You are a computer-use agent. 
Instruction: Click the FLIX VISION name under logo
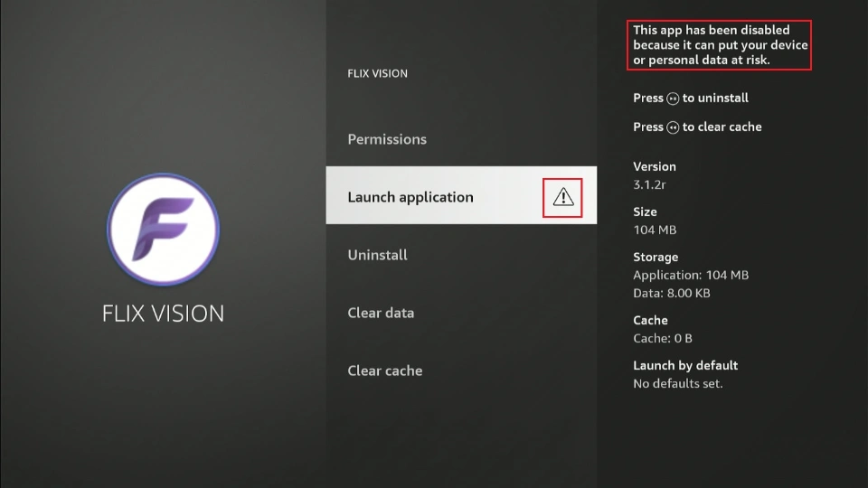coord(164,314)
